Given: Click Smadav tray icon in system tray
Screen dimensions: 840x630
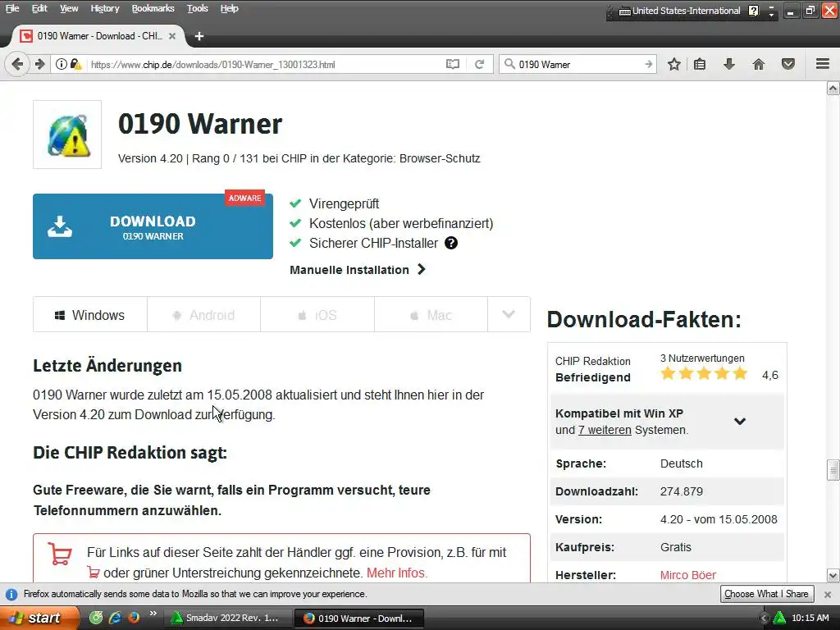Looking at the screenshot, I should (779, 618).
